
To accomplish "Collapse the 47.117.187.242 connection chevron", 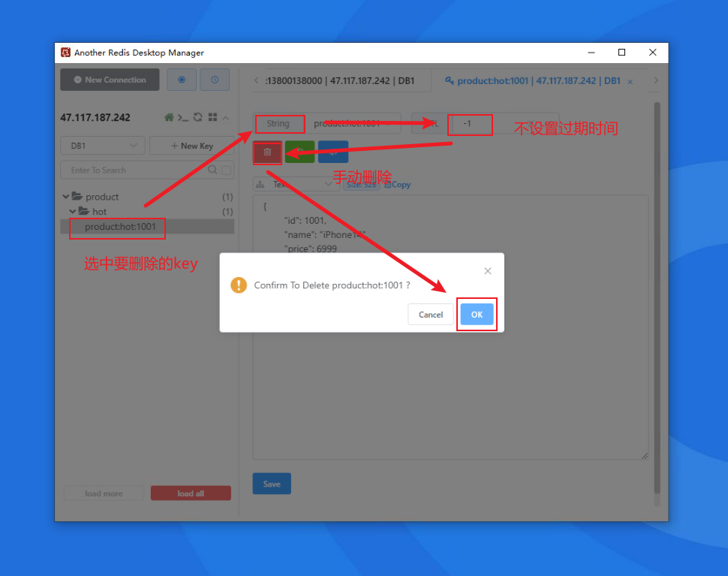I will click(x=226, y=118).
